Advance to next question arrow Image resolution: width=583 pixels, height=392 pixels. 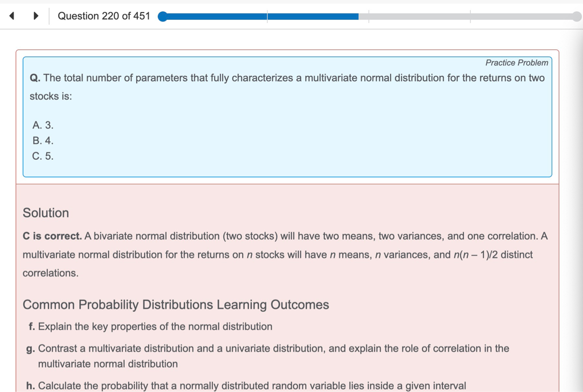pos(36,16)
